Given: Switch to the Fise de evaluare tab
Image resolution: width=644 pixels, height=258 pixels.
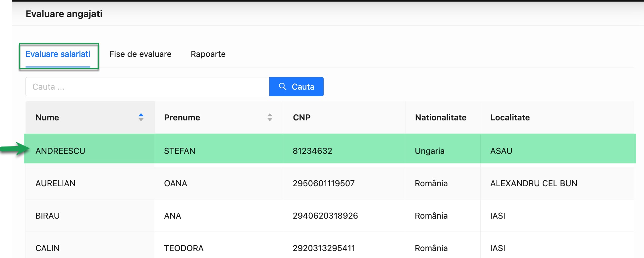Looking at the screenshot, I should pos(140,54).
